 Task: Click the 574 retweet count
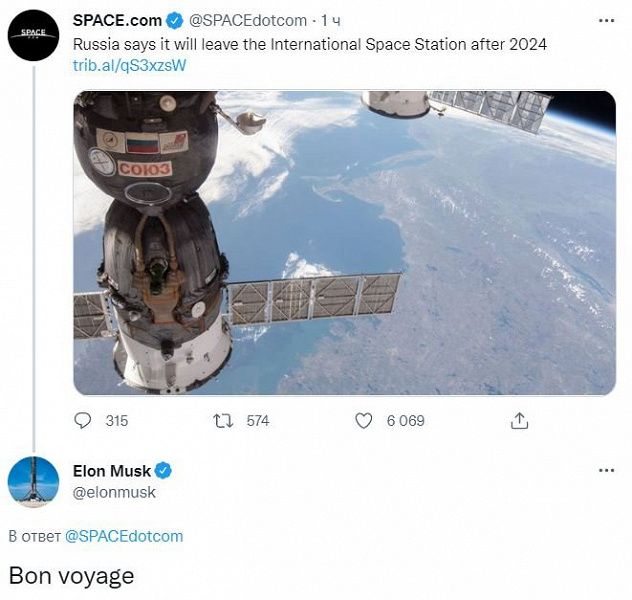tap(258, 421)
